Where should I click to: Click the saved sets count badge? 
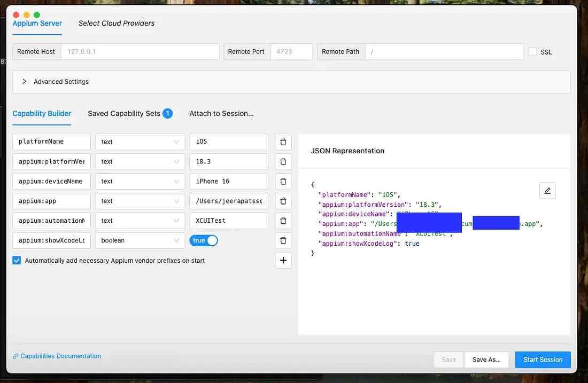167,113
